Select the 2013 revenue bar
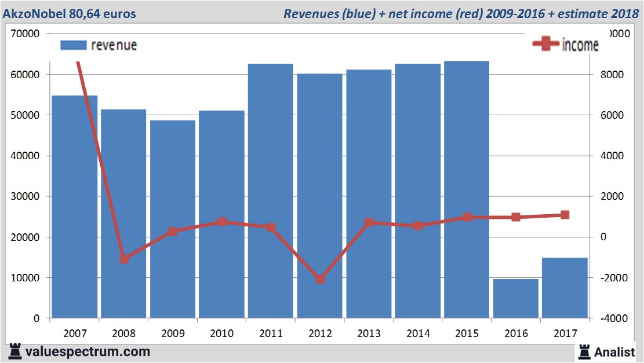The image size is (644, 363). click(369, 193)
